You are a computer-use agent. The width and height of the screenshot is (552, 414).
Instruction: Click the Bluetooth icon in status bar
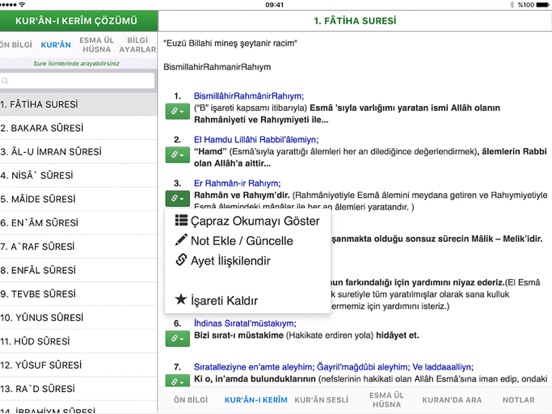512,5
